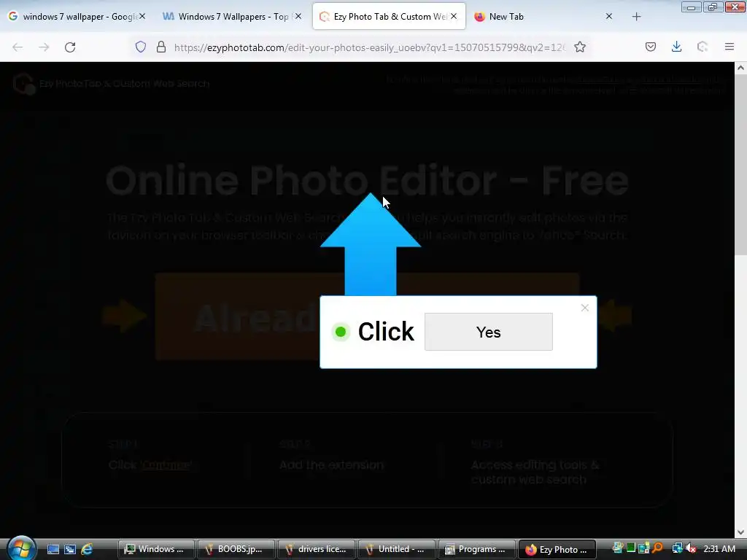The height and width of the screenshot is (560, 747).
Task: Open the Programs taskbar item
Action: [x=476, y=550]
